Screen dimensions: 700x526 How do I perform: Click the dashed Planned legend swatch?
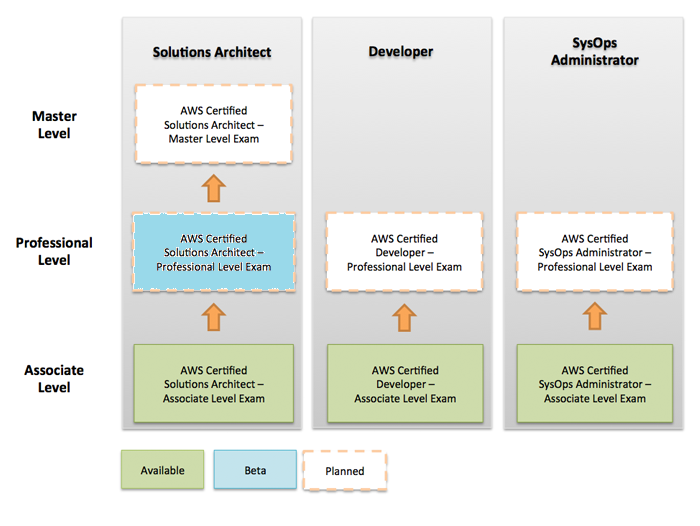345,470
